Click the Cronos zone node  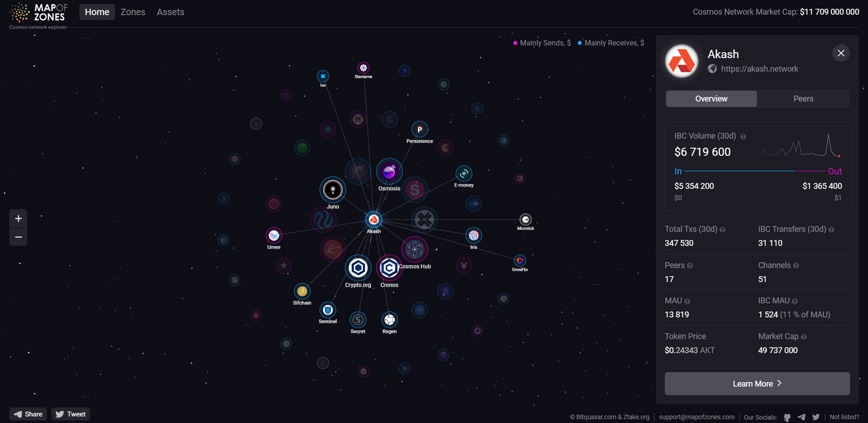389,268
